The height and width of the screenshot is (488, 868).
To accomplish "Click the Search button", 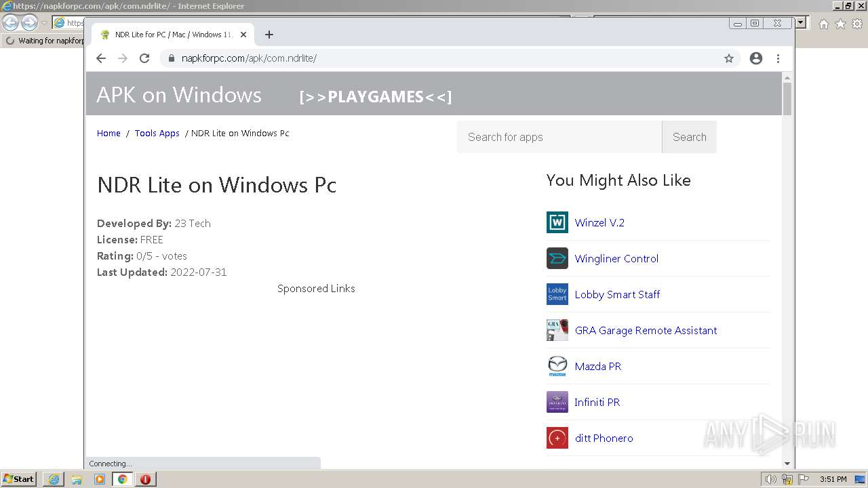I will click(x=689, y=137).
